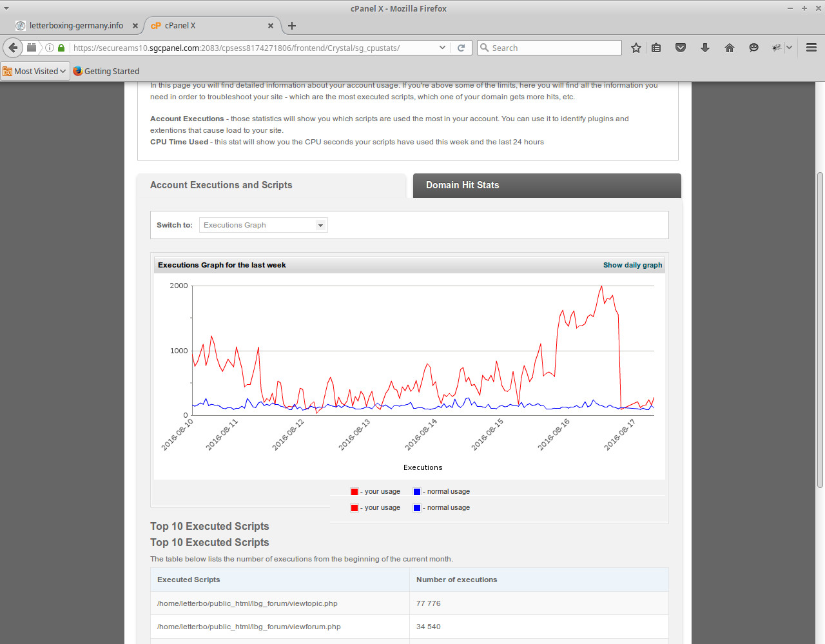The width and height of the screenshot is (825, 644).
Task: Switch to the letterboxing-germany.info tab
Action: tap(76, 26)
